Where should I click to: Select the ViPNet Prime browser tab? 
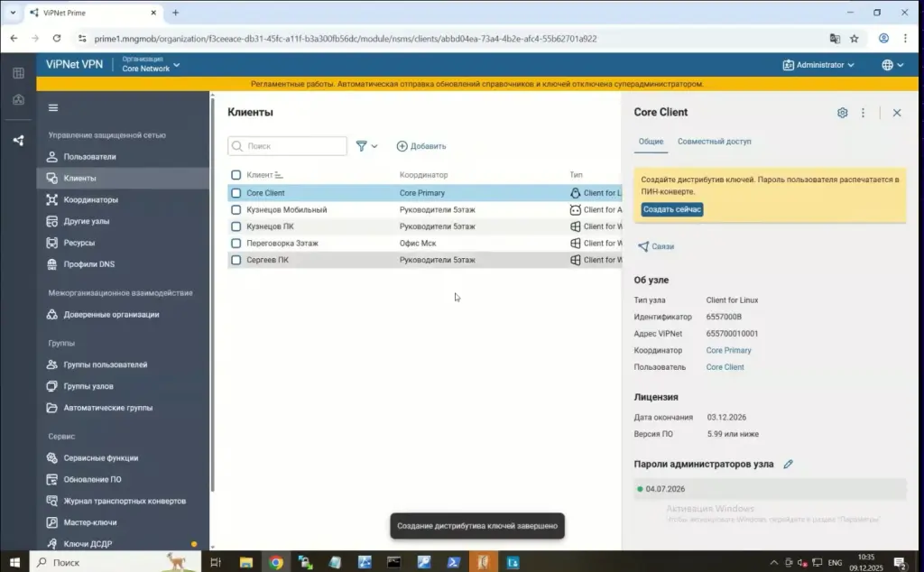[x=94, y=13]
